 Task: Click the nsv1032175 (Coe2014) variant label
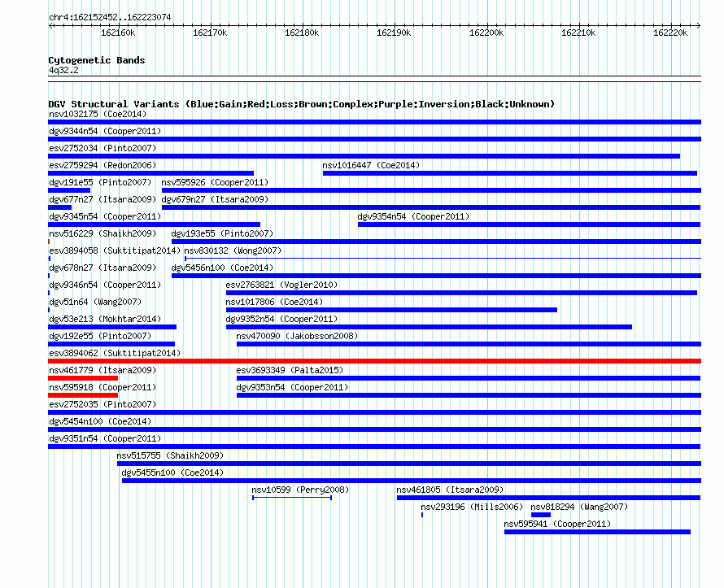tap(98, 114)
